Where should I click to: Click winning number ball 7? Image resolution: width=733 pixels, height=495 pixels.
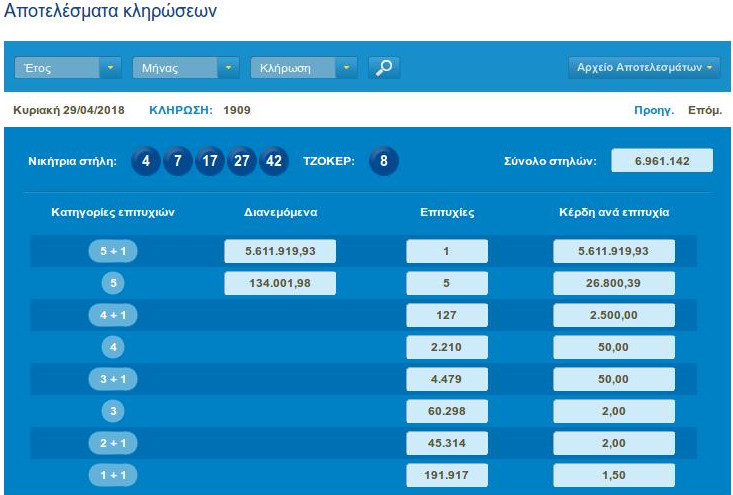(x=178, y=160)
